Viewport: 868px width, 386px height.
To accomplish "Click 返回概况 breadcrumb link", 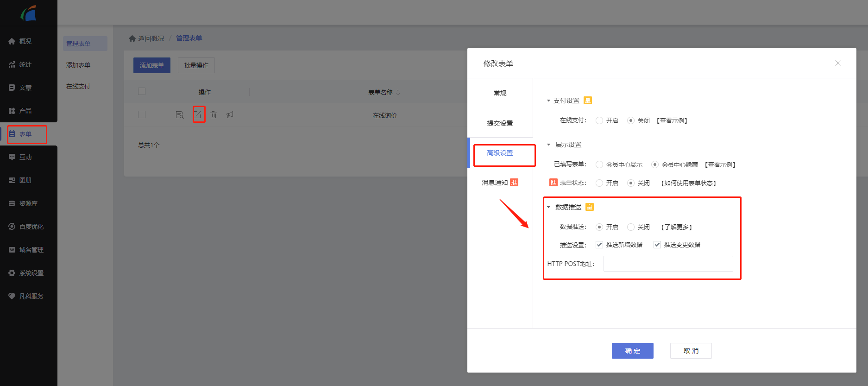I will (x=151, y=38).
